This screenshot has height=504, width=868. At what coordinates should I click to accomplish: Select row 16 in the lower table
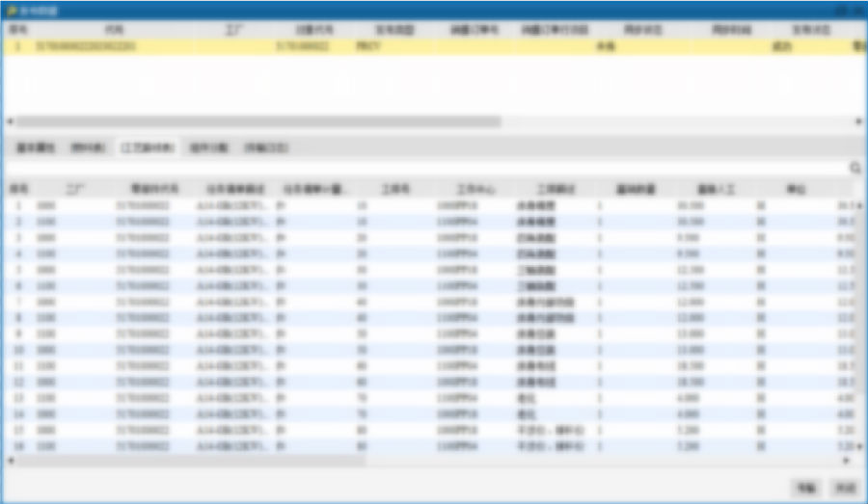(x=429, y=446)
